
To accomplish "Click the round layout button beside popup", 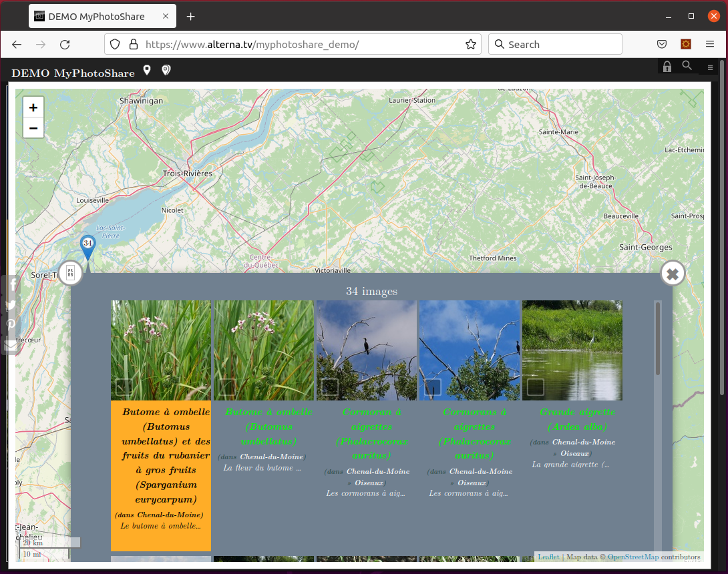I will tap(71, 273).
